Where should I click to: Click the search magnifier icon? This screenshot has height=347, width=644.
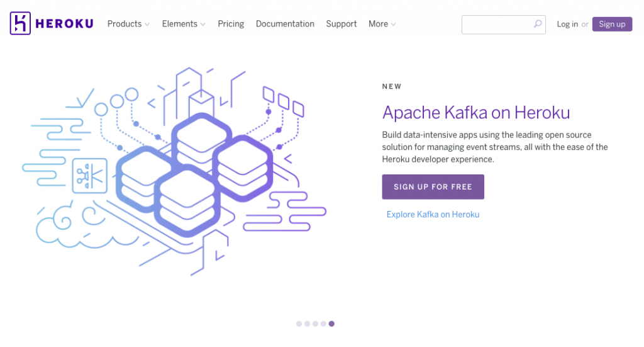pyautogui.click(x=538, y=24)
